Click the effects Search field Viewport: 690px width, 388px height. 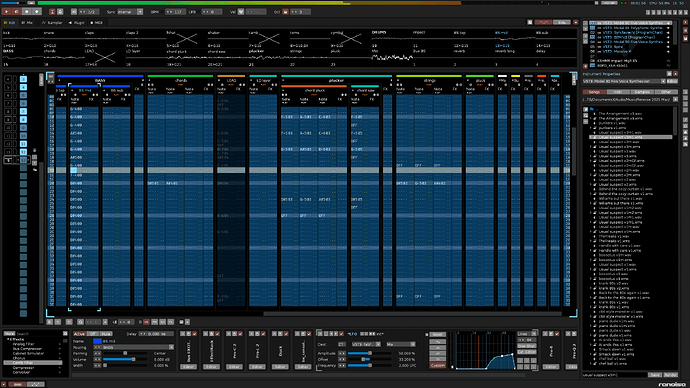click(x=39, y=334)
